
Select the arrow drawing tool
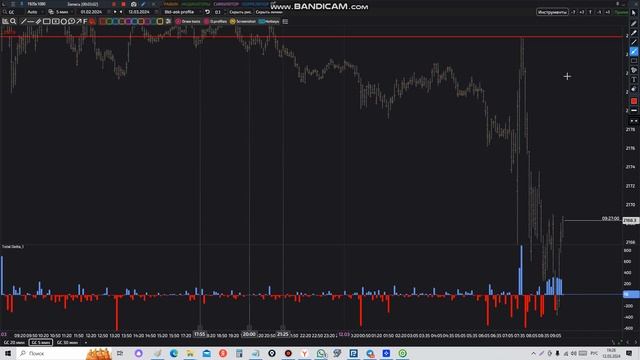79,21
